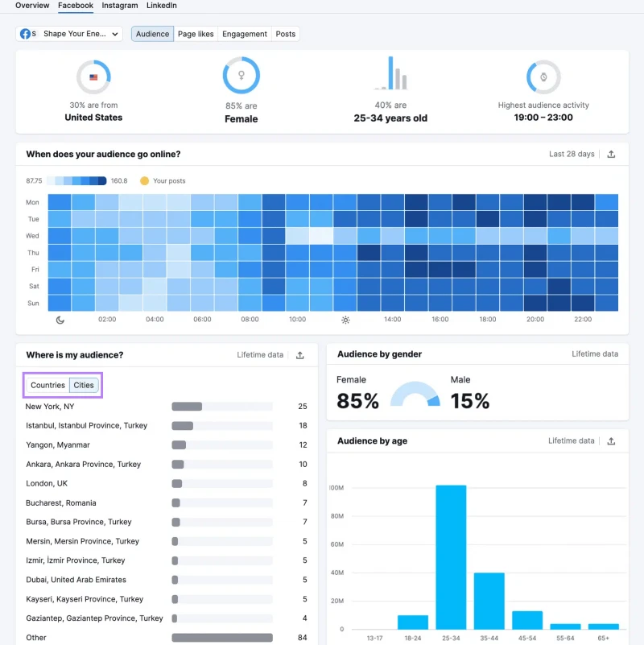
Task: Export the Where is my audience data
Action: [299, 355]
